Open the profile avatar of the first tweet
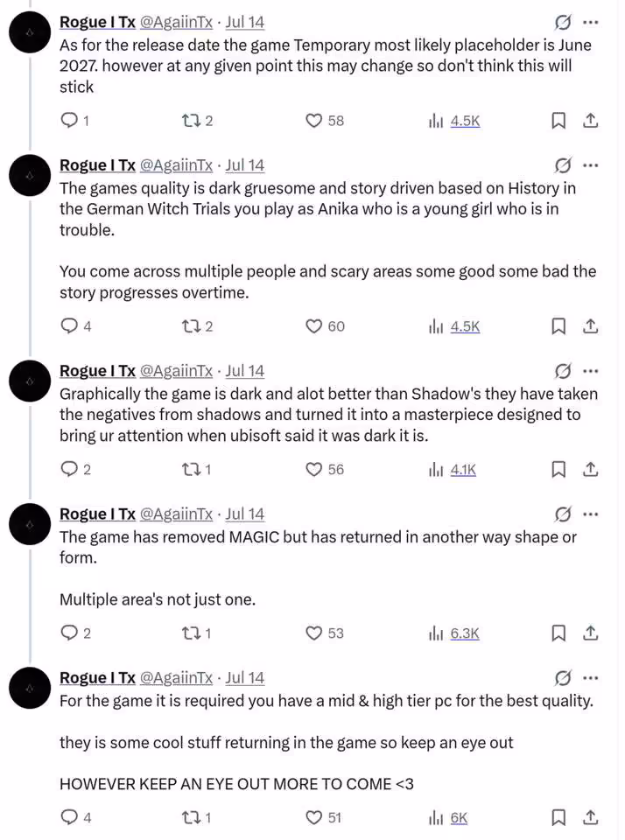 (30, 32)
